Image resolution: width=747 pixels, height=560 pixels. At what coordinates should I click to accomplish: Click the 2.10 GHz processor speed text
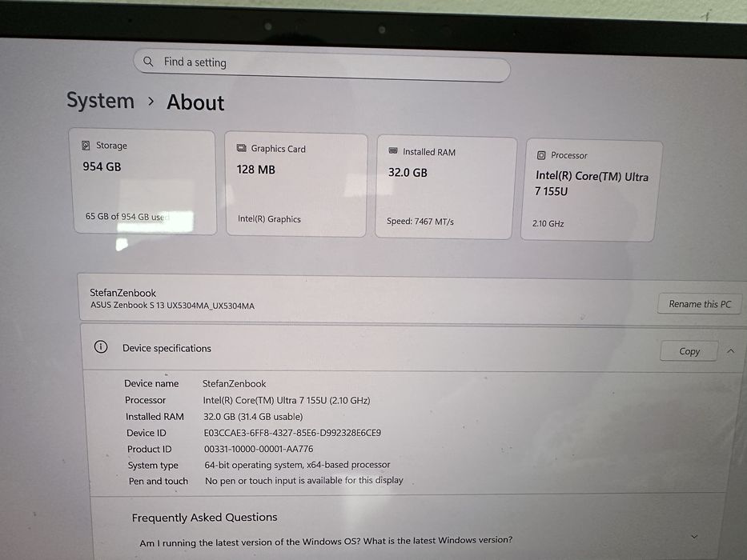(x=548, y=223)
